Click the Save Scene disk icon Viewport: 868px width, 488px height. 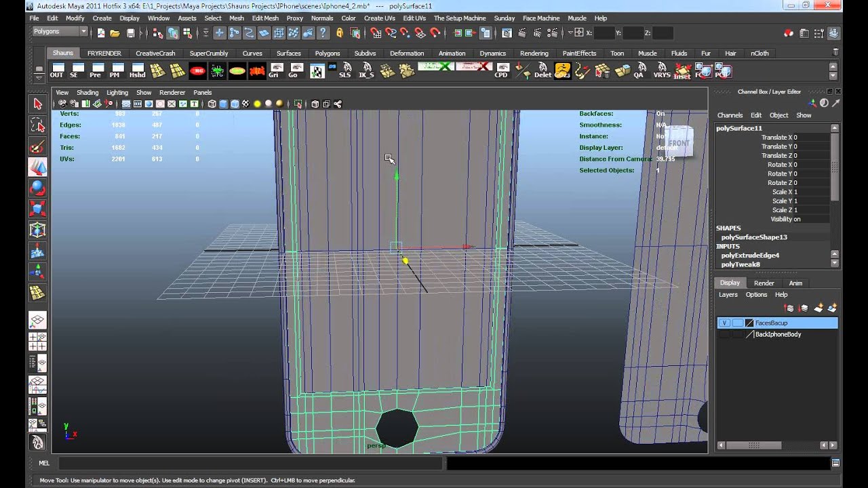click(131, 33)
